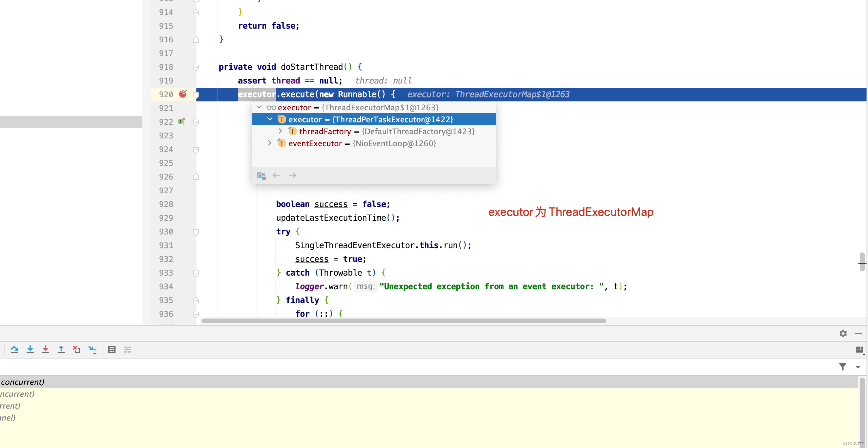The height and width of the screenshot is (448, 868).
Task: Click the Drop Frame icon
Action: click(76, 349)
